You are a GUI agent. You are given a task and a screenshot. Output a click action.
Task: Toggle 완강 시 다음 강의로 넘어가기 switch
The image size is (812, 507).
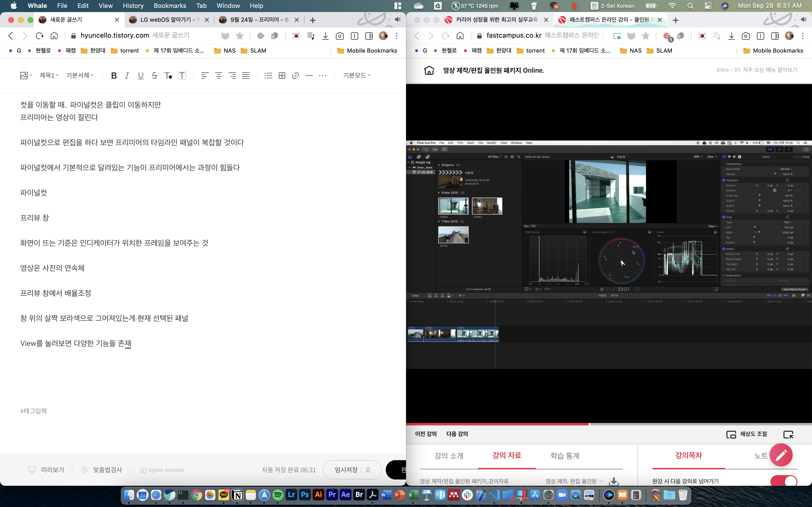[x=784, y=481]
